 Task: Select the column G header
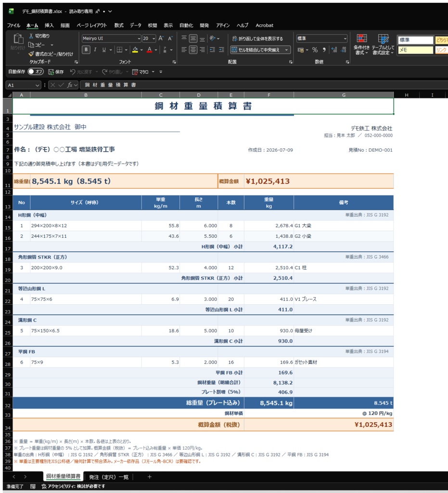point(344,95)
